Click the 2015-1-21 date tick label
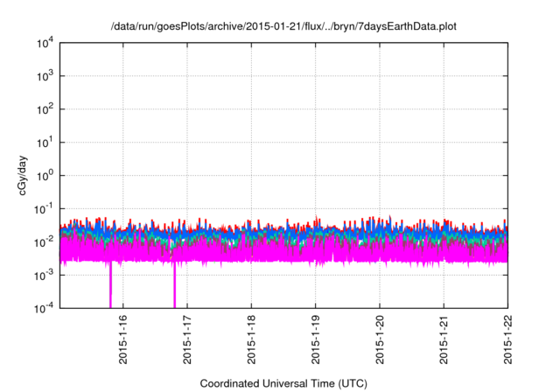 [x=444, y=339]
